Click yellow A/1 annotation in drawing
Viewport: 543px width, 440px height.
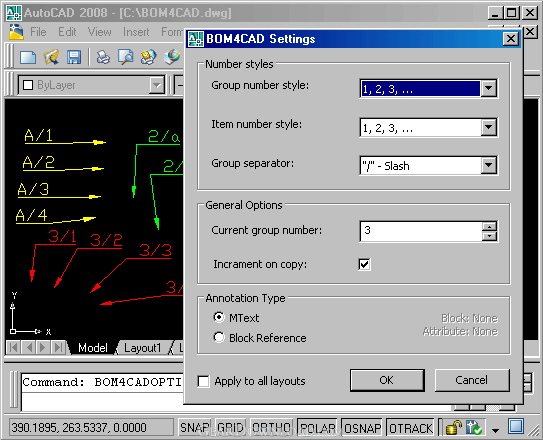tap(38, 135)
